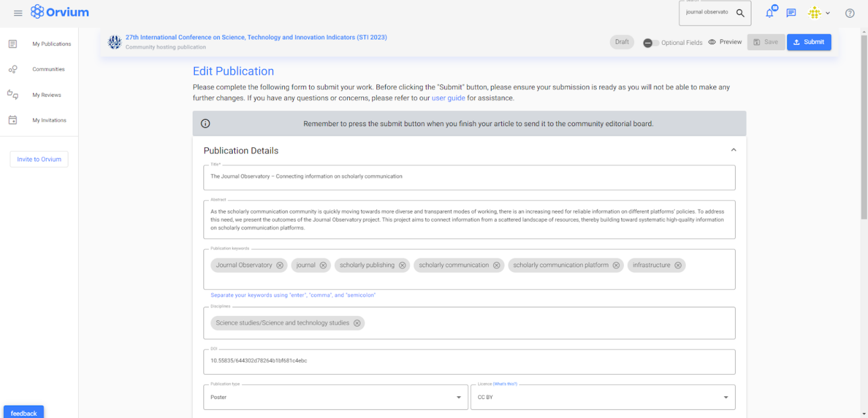The image size is (868, 418).
Task: Collapse the Publication Details section
Action: (x=734, y=150)
